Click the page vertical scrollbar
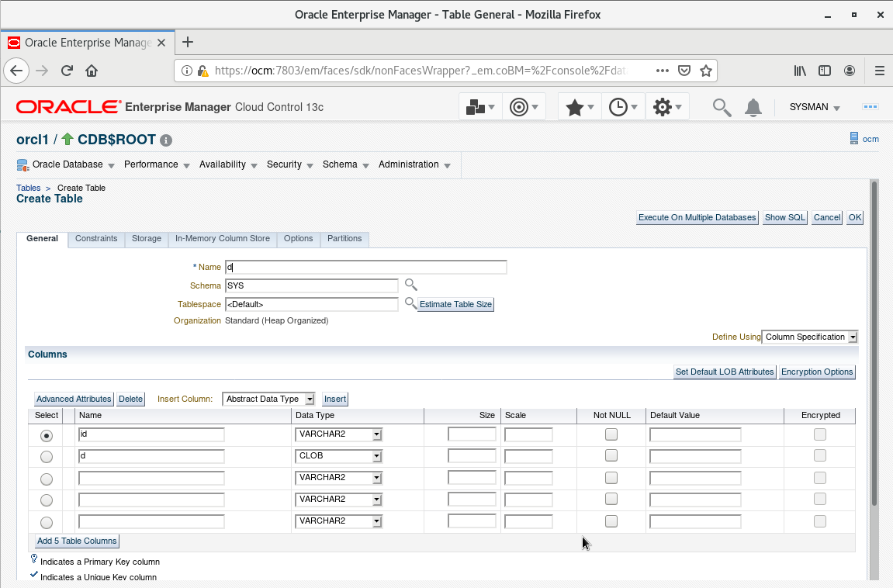893x588 pixels. [x=875, y=341]
